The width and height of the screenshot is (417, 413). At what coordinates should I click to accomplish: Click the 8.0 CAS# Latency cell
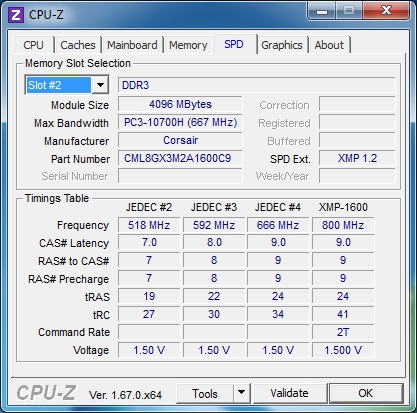click(214, 242)
